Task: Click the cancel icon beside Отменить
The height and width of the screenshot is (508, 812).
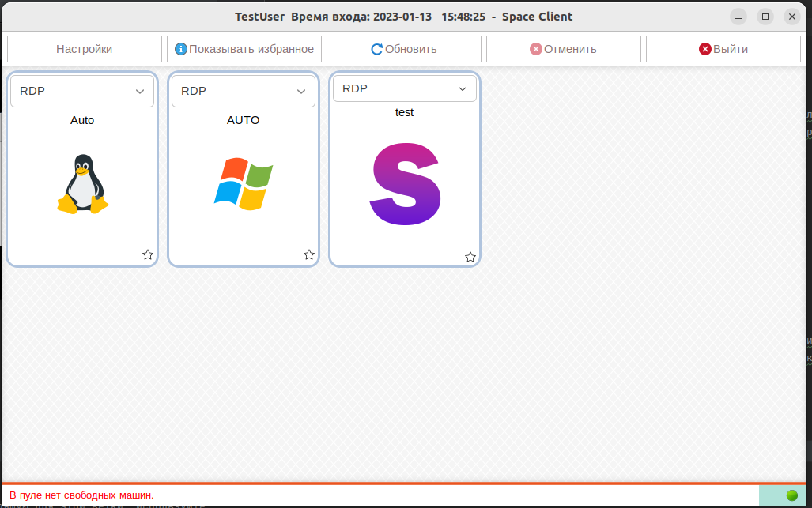Action: [x=535, y=49]
